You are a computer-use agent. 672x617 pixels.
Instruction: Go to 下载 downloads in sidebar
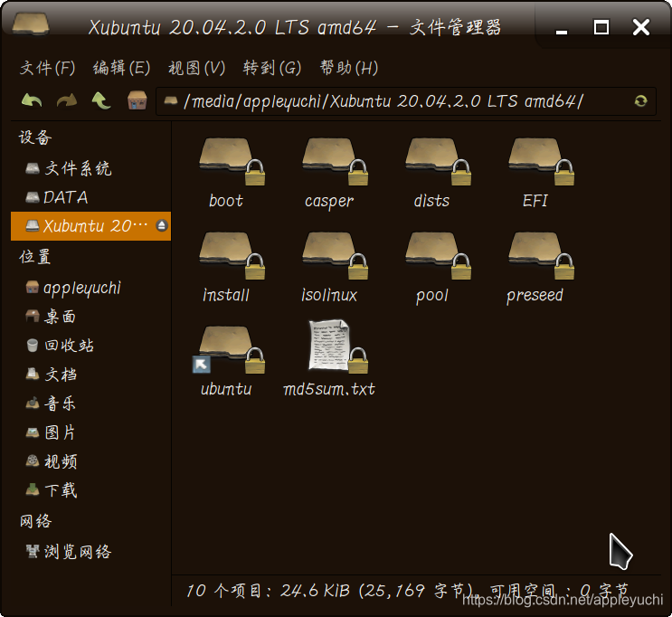[62, 490]
